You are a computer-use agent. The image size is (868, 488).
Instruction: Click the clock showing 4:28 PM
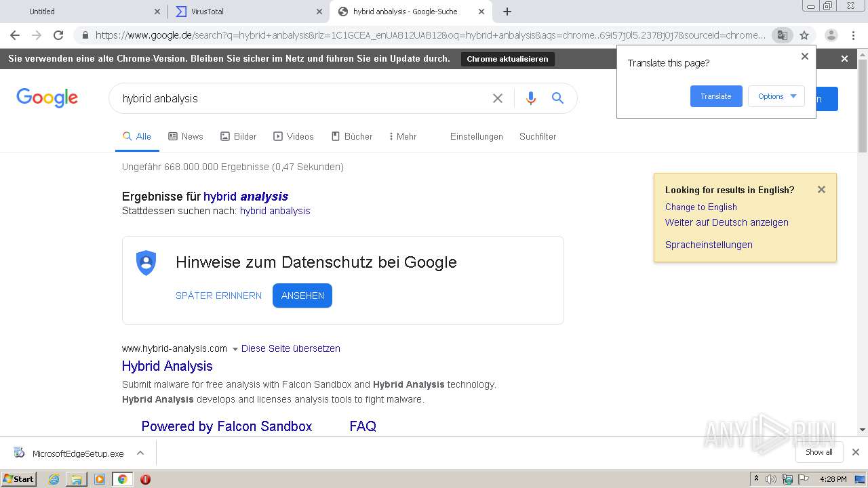[833, 479]
